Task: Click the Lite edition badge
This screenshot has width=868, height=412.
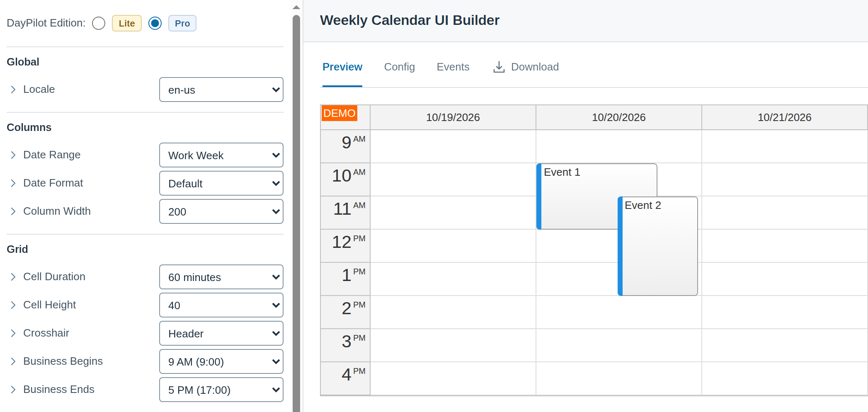Action: [x=127, y=23]
